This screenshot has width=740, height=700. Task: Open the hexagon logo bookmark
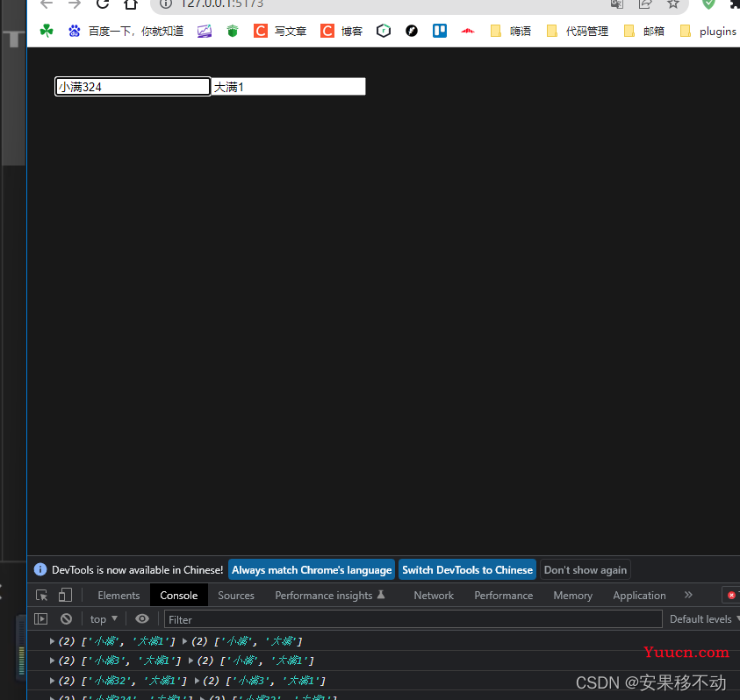(x=384, y=31)
